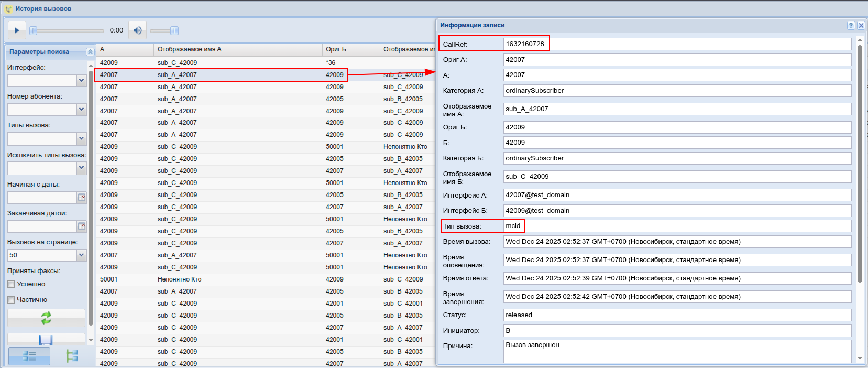Open calendar picker for 'Заканчивая датой'
This screenshot has height=368, width=868.
[x=82, y=226]
